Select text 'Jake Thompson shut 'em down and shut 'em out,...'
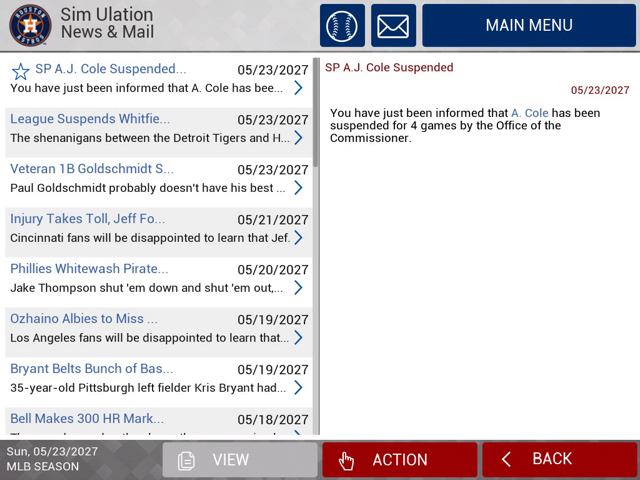This screenshot has height=480, width=640. 146,288
